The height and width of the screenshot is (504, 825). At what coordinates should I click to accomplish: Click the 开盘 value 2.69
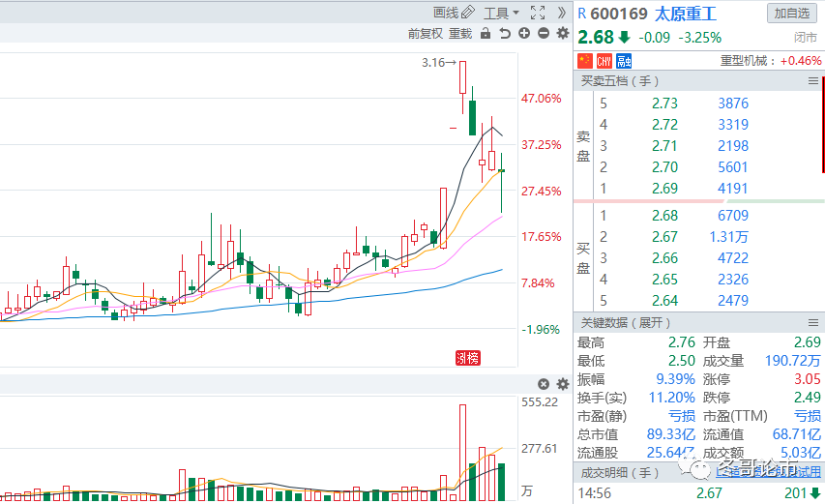(x=808, y=342)
